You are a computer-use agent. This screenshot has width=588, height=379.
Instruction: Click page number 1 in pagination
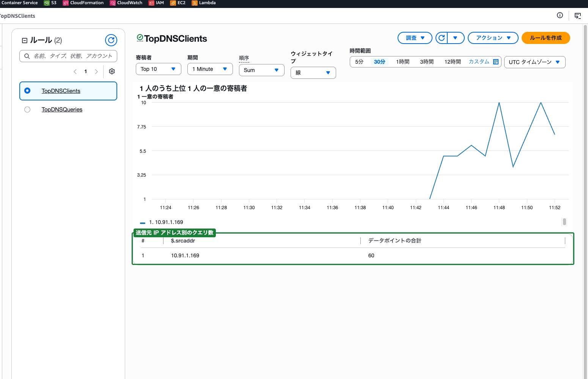pyautogui.click(x=86, y=71)
